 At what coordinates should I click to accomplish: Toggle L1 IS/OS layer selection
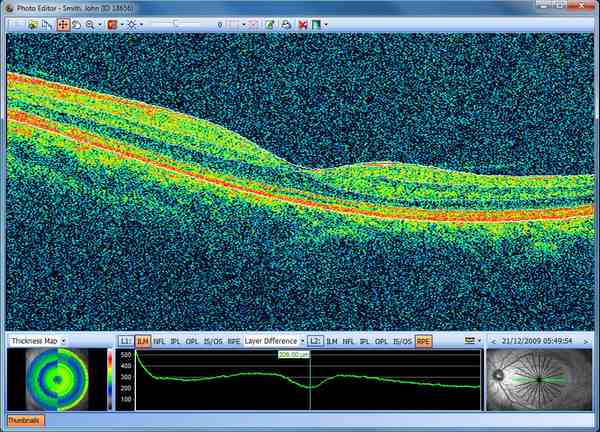[213, 341]
